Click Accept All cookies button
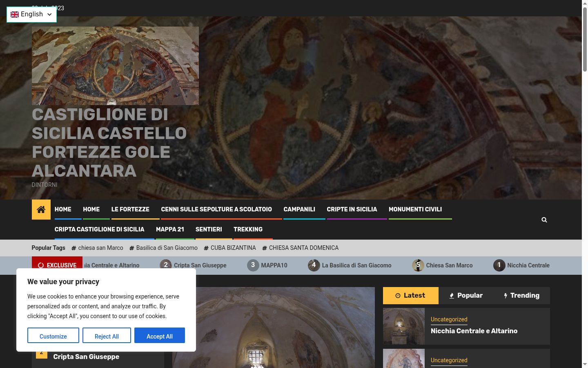The width and height of the screenshot is (588, 368). click(x=160, y=336)
